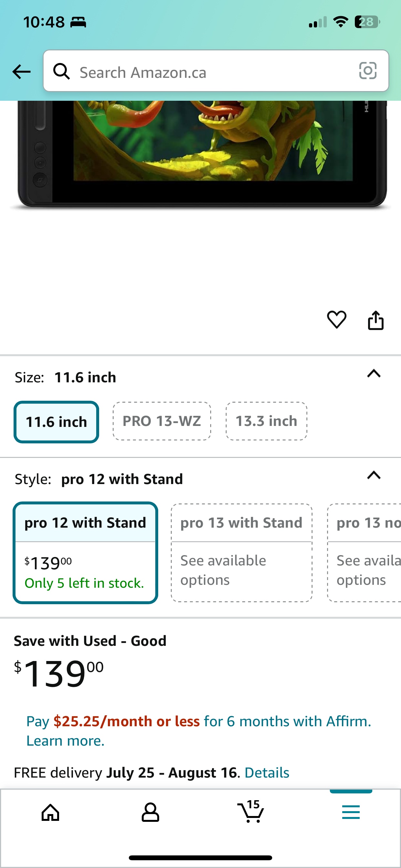Collapse the Size section chevron

tap(374, 374)
